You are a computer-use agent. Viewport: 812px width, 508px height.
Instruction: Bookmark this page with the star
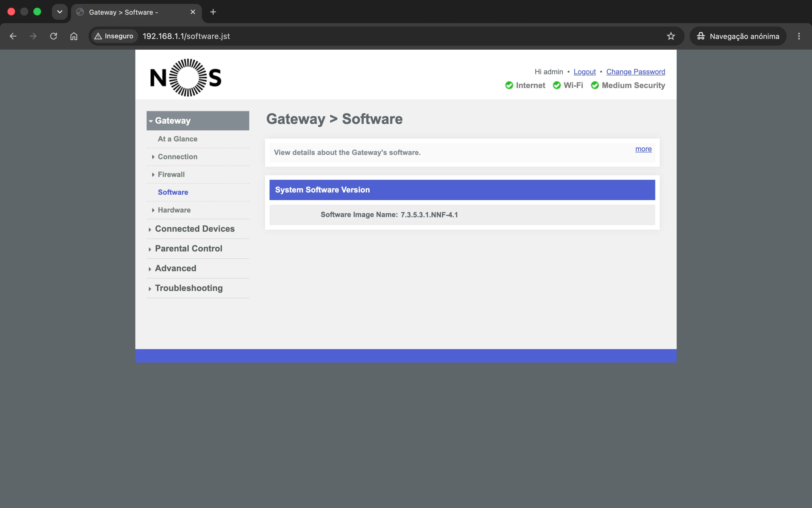(x=671, y=36)
